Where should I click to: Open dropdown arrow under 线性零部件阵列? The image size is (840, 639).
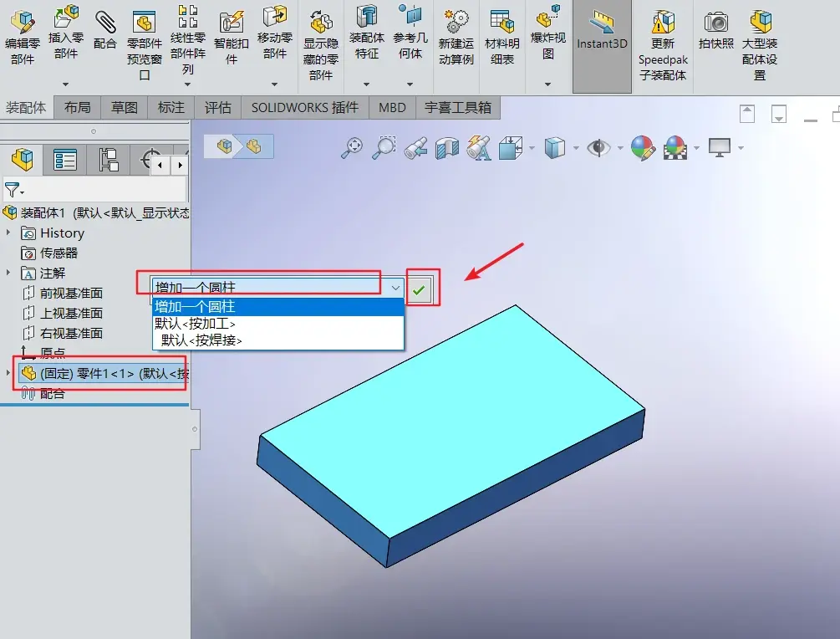(x=187, y=84)
